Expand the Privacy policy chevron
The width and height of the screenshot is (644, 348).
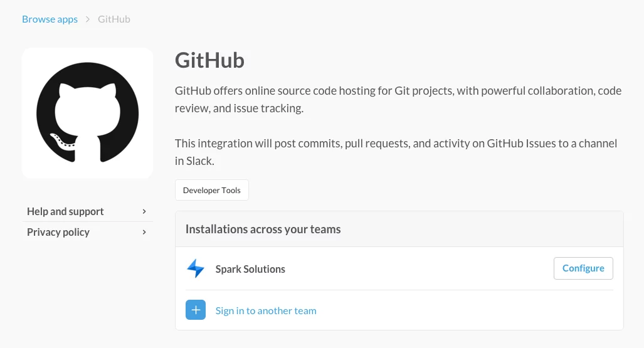click(144, 232)
